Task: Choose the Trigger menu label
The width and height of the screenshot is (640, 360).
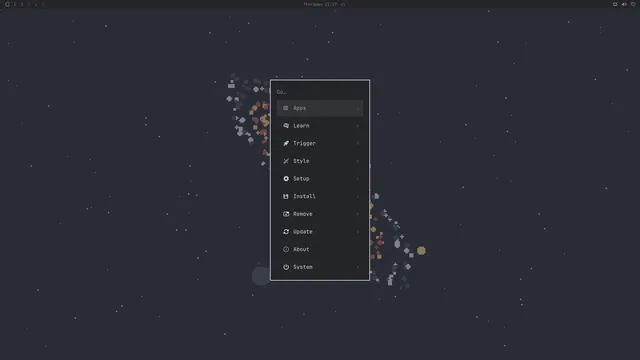Action: coord(304,143)
